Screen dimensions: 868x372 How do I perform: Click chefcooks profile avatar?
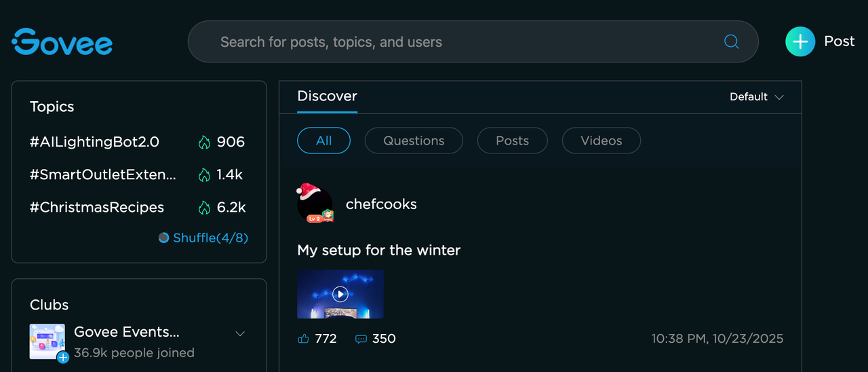(315, 204)
